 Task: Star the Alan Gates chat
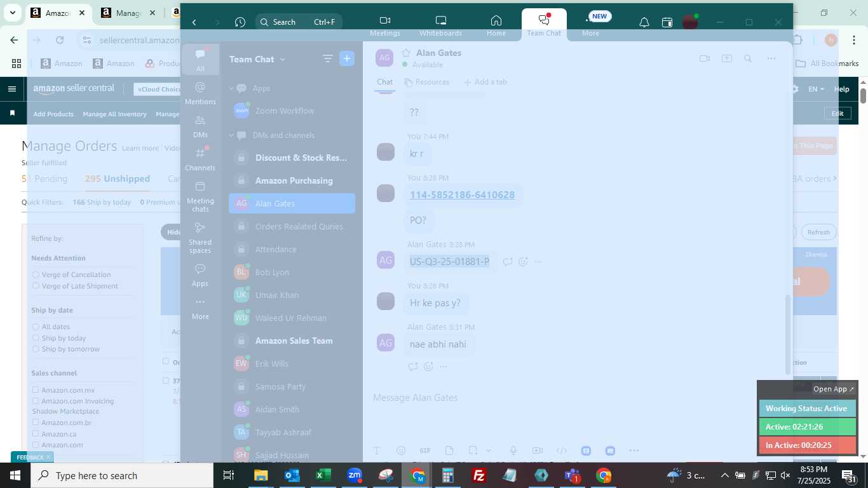tap(406, 53)
